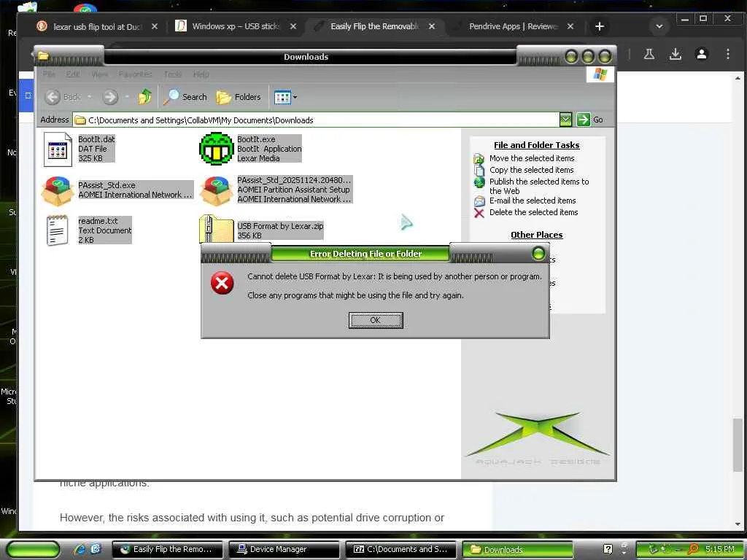
Task: Switch to Windows xp – USB stick tab
Action: coord(236,27)
